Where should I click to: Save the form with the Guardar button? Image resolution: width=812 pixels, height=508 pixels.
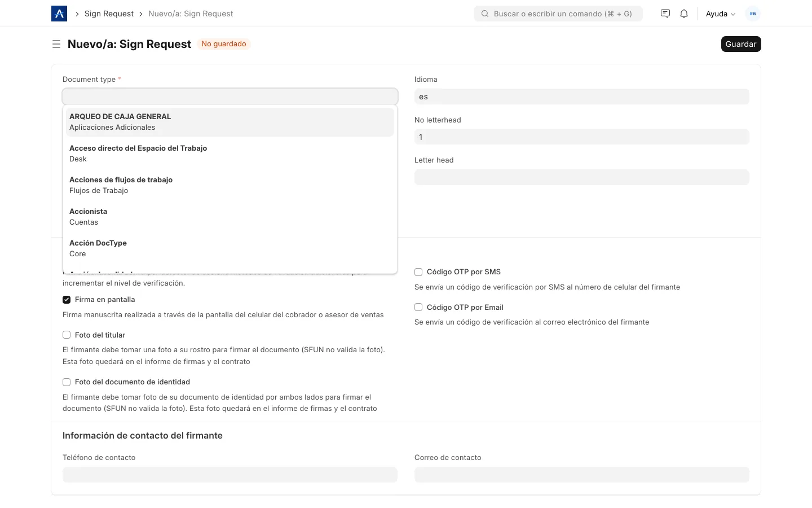coord(741,44)
